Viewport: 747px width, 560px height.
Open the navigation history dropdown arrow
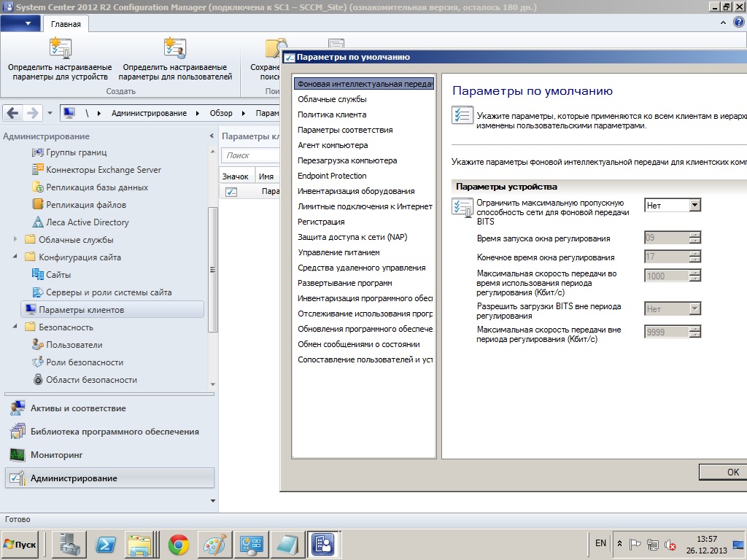point(50,113)
